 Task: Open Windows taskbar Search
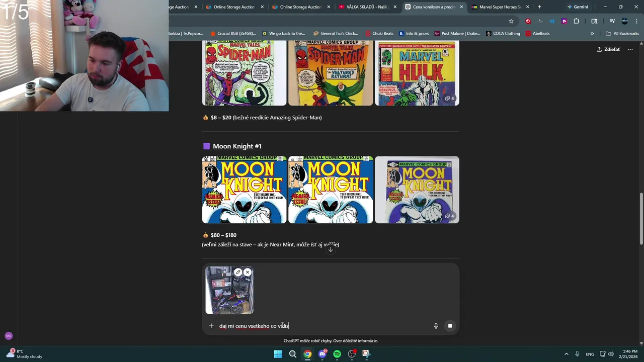click(292, 354)
